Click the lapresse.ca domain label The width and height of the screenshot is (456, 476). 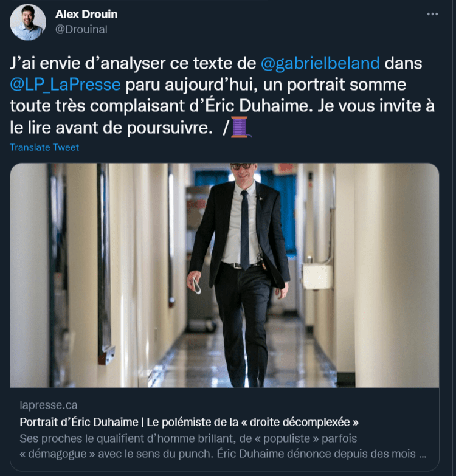click(49, 405)
